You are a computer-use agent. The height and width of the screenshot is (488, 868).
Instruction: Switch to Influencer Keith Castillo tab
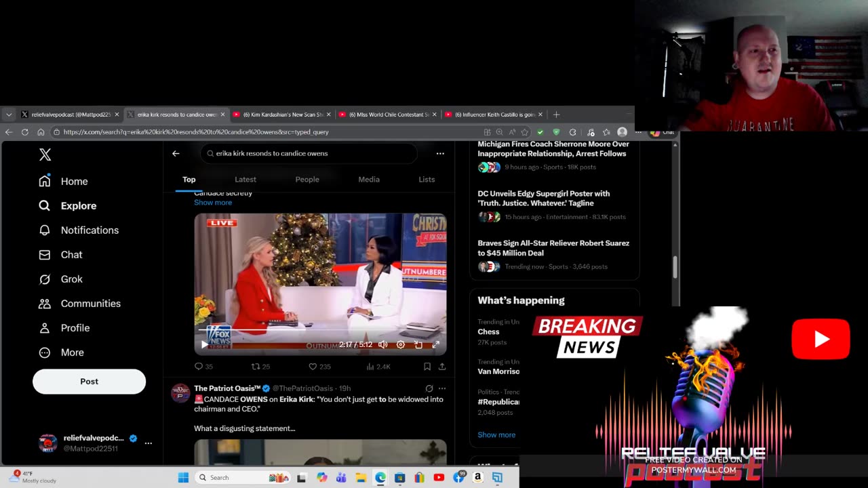click(x=493, y=115)
